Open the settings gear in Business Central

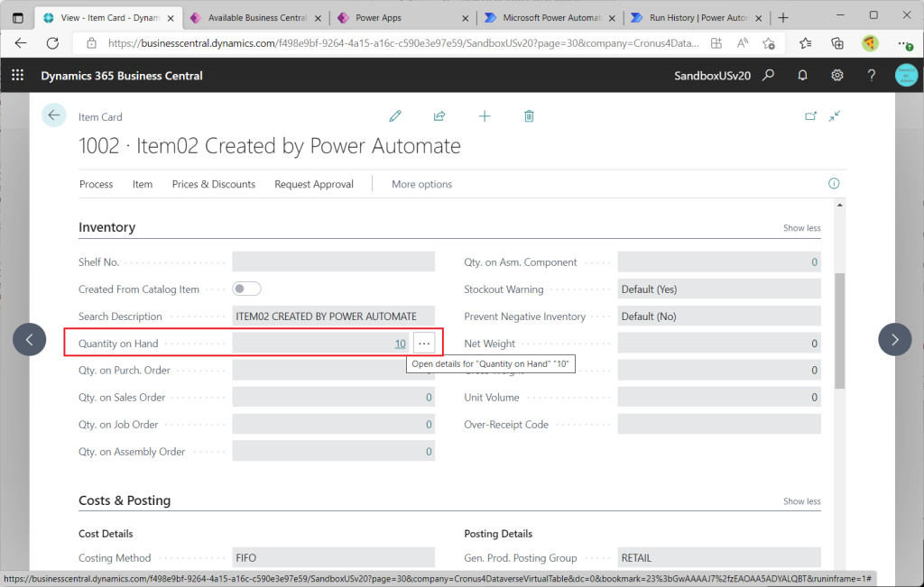pos(836,76)
